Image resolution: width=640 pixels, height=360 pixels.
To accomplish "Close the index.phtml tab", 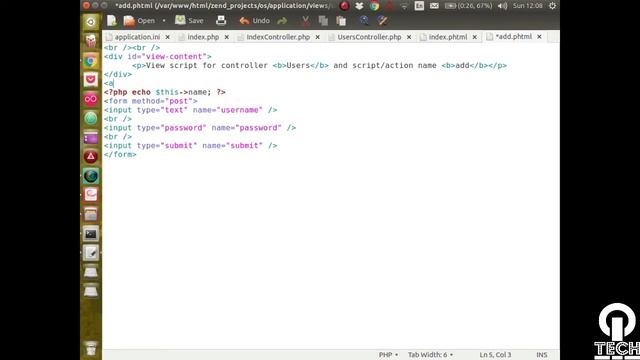I will click(x=475, y=37).
